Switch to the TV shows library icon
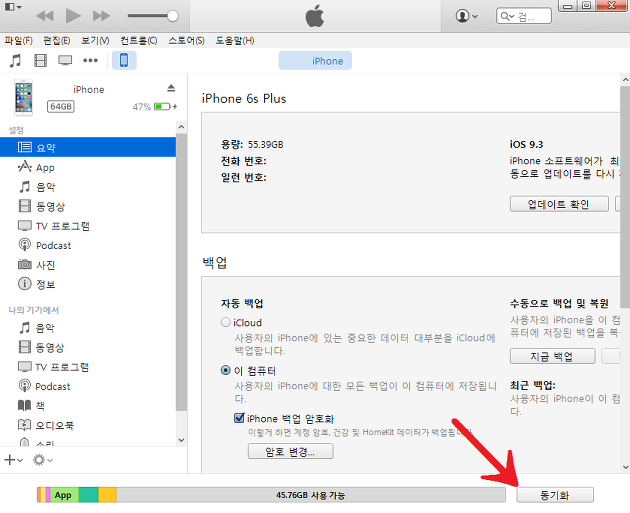The image size is (630, 513). pos(65,61)
